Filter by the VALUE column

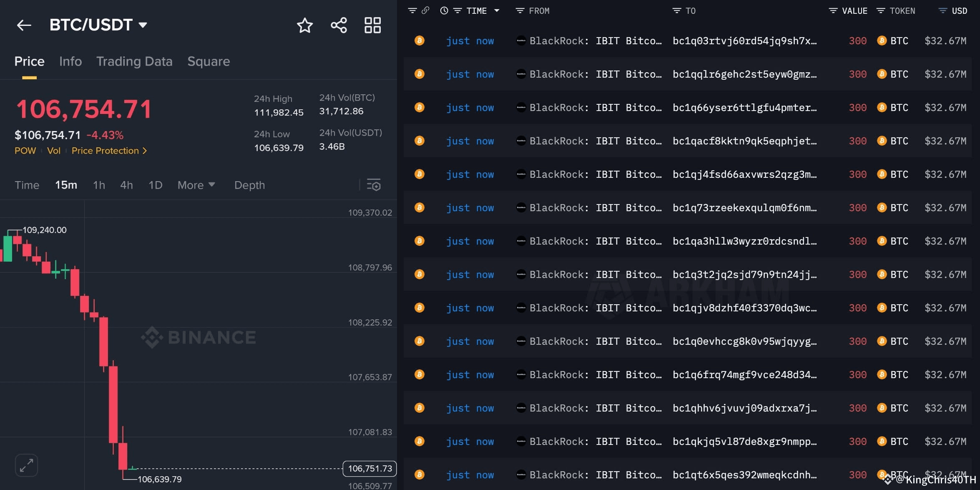[x=833, y=10]
